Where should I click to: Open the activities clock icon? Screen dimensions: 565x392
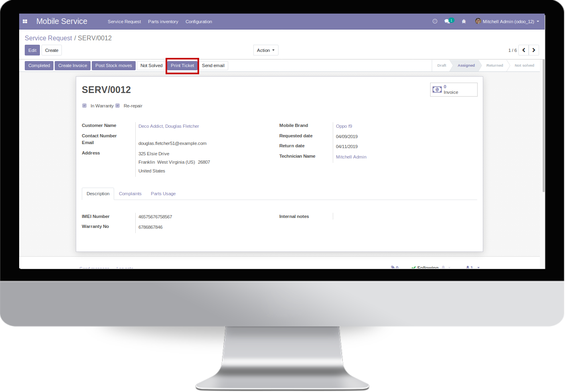[x=435, y=21]
